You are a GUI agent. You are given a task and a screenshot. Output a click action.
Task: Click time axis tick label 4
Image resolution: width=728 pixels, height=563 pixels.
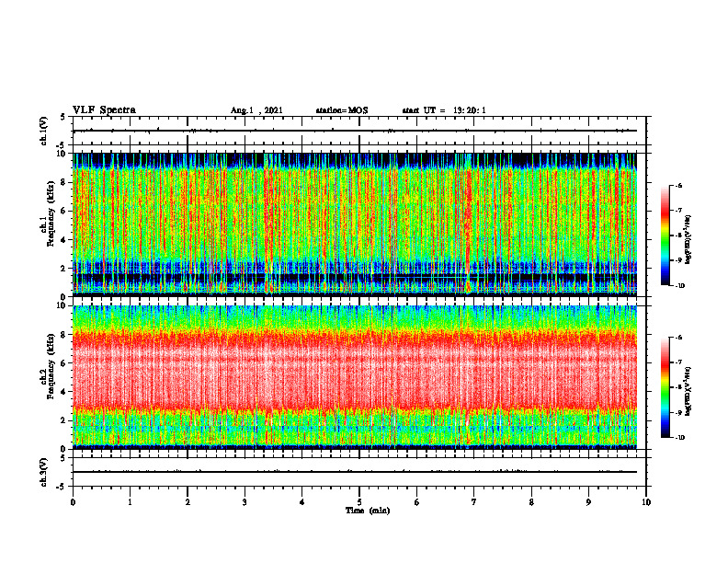point(302,502)
